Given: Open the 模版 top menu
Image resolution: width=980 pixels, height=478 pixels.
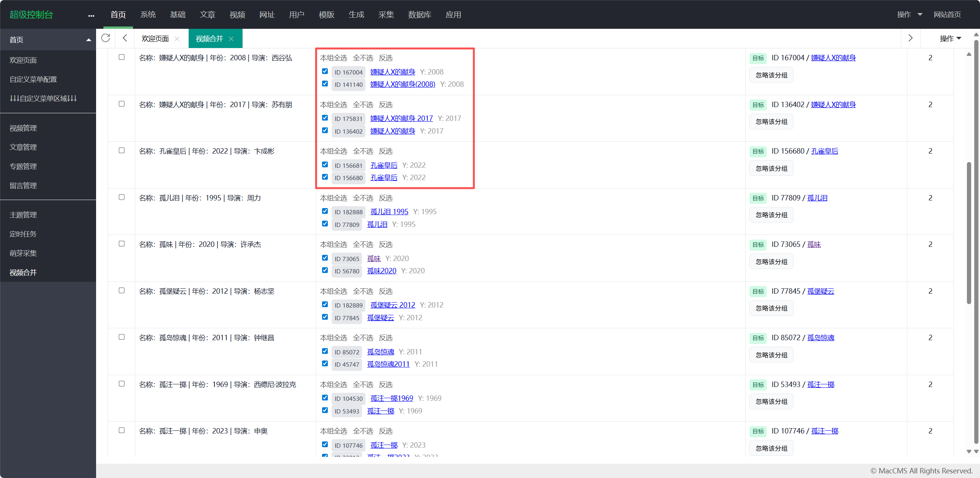Looking at the screenshot, I should [326, 15].
